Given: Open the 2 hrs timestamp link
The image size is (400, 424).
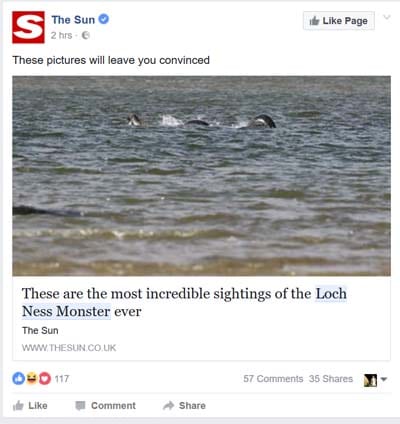Looking at the screenshot, I should [x=61, y=35].
